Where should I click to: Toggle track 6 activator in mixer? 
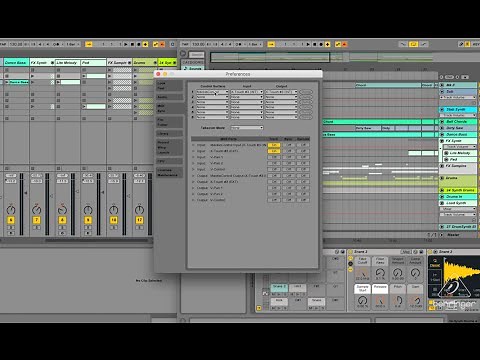(x=11, y=220)
